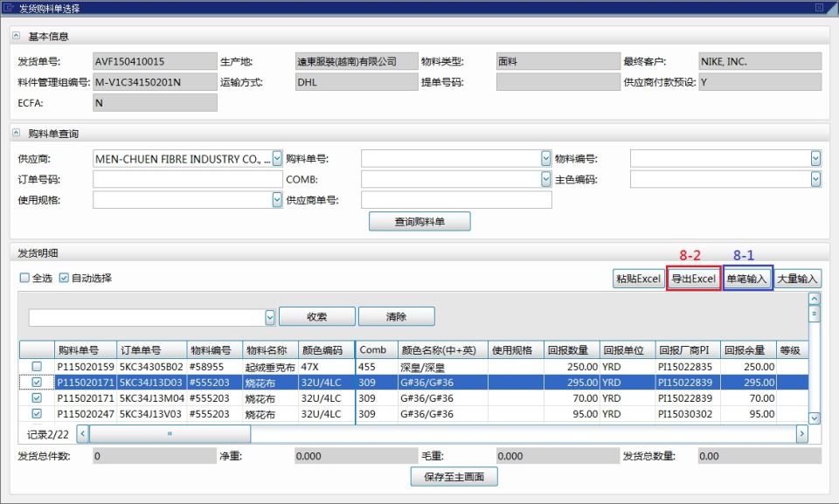Collapse the 购料单查询 section

(x=17, y=133)
